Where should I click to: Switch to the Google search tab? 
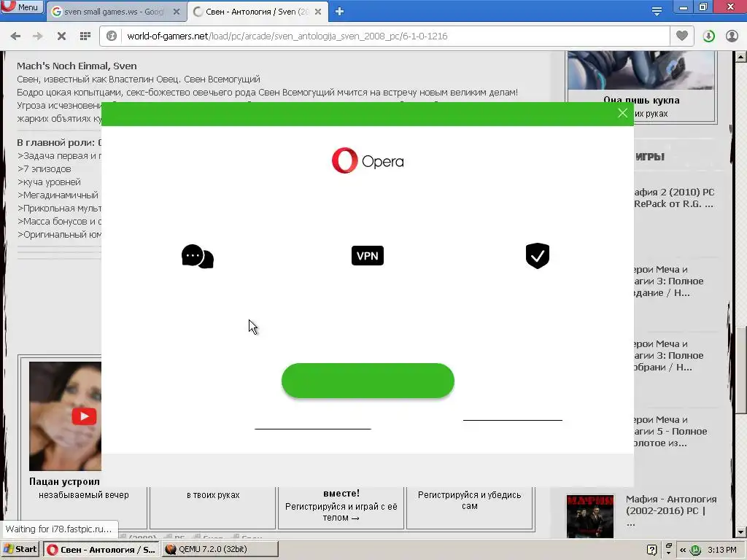coord(115,12)
